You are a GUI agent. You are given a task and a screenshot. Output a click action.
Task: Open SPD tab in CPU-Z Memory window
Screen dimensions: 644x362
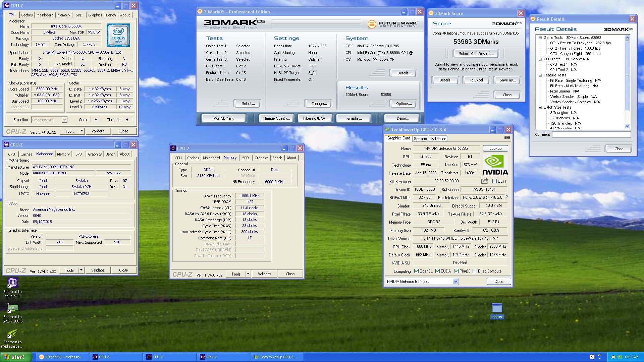coord(246,158)
